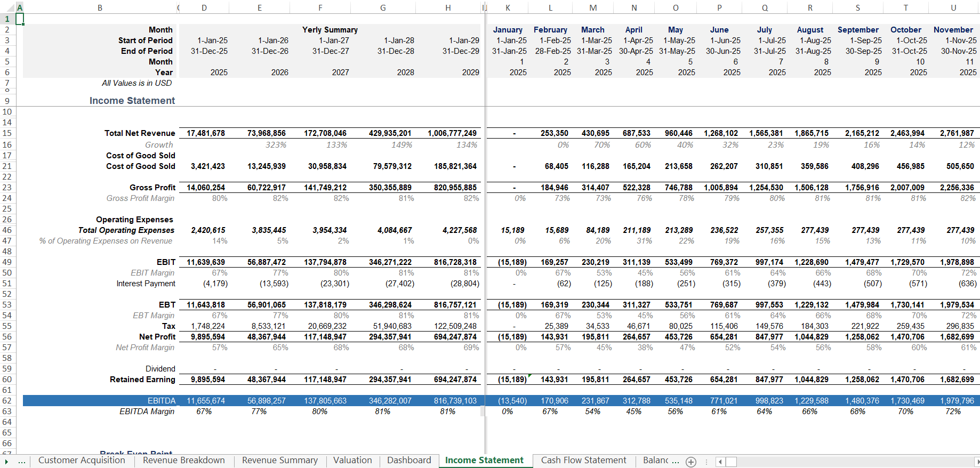The height and width of the screenshot is (468, 980).
Task: Select the 'Total Net Revenue' label
Action: point(140,133)
